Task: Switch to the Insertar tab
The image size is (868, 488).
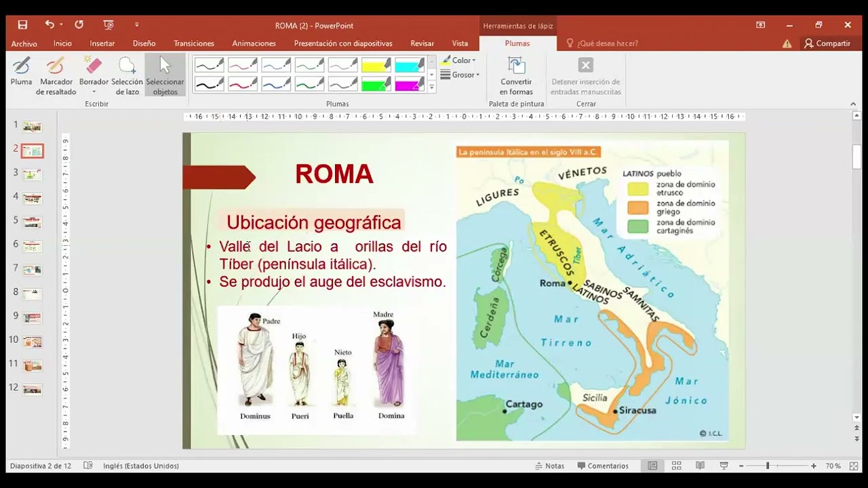Action: tap(102, 43)
